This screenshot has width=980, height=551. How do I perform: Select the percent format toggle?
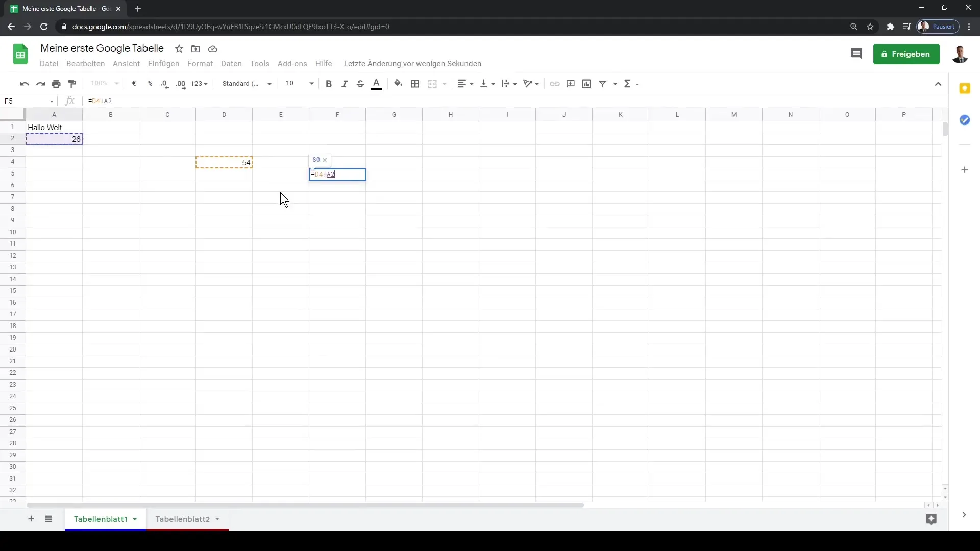click(150, 84)
